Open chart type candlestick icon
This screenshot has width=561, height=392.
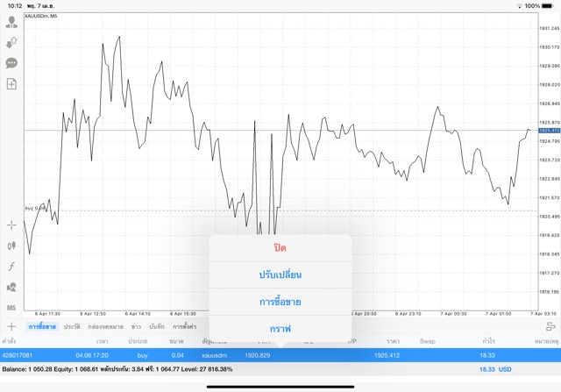tap(11, 246)
